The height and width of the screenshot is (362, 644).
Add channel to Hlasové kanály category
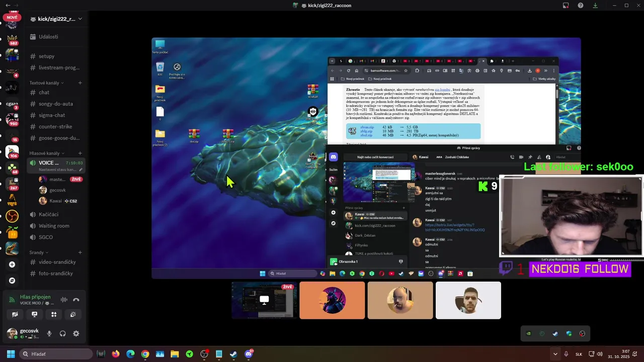80,153
